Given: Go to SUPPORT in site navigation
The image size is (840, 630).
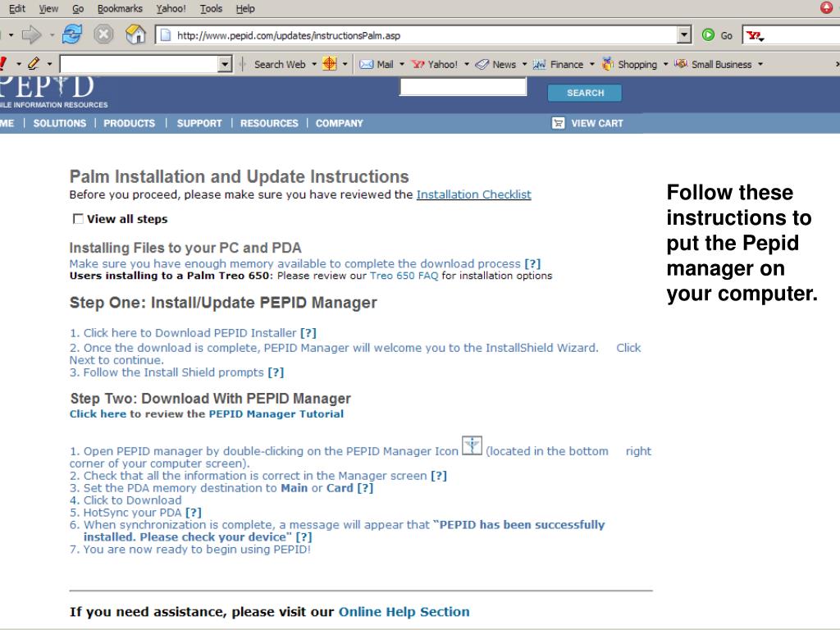Looking at the screenshot, I should pos(199,123).
